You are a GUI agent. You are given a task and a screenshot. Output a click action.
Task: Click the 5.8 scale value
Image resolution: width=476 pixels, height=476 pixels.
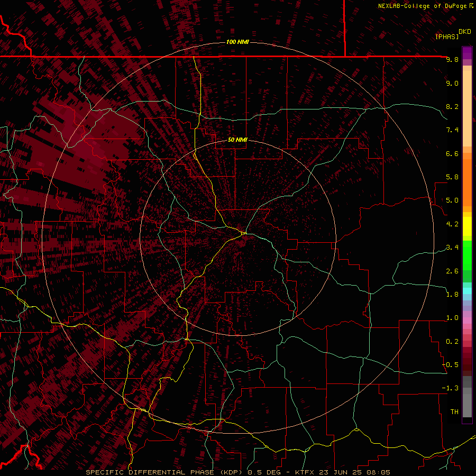452,177
